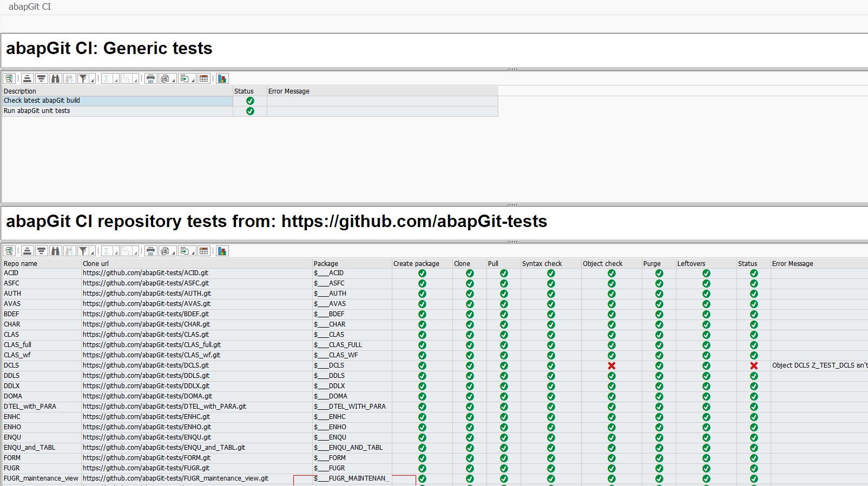The image size is (868, 486).
Task: Set filter funnel in Generic tests toolbar
Action: tap(83, 79)
